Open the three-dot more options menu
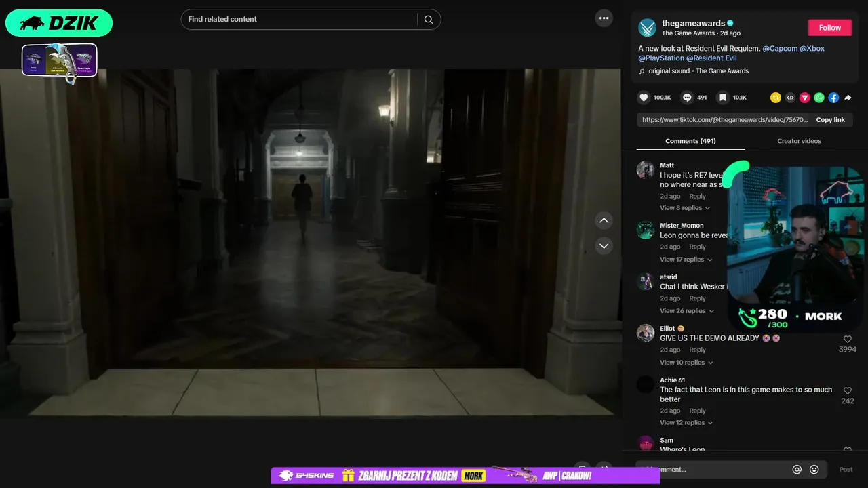Image resolution: width=868 pixels, height=488 pixels. [x=604, y=18]
